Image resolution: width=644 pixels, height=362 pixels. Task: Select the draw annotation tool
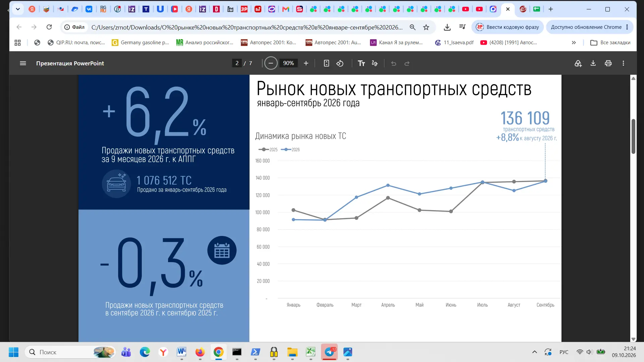(x=375, y=63)
